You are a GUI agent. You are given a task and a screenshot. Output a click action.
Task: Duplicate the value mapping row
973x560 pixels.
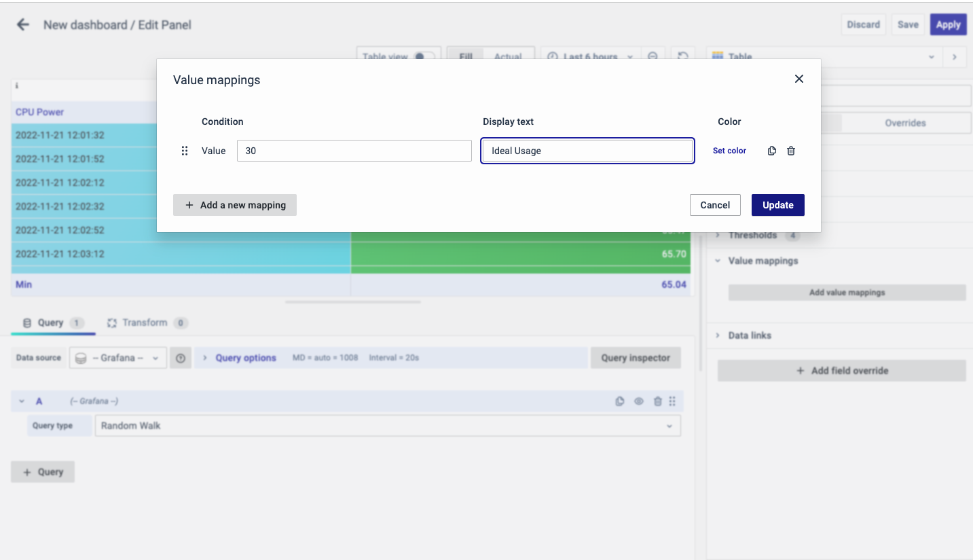pyautogui.click(x=772, y=151)
